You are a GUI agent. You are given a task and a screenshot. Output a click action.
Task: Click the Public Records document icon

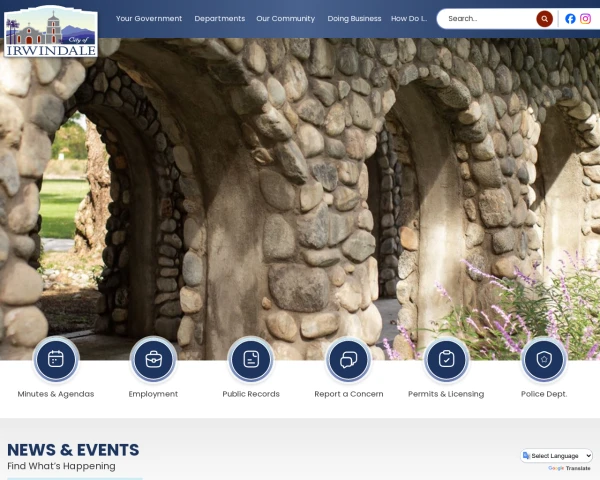251,359
